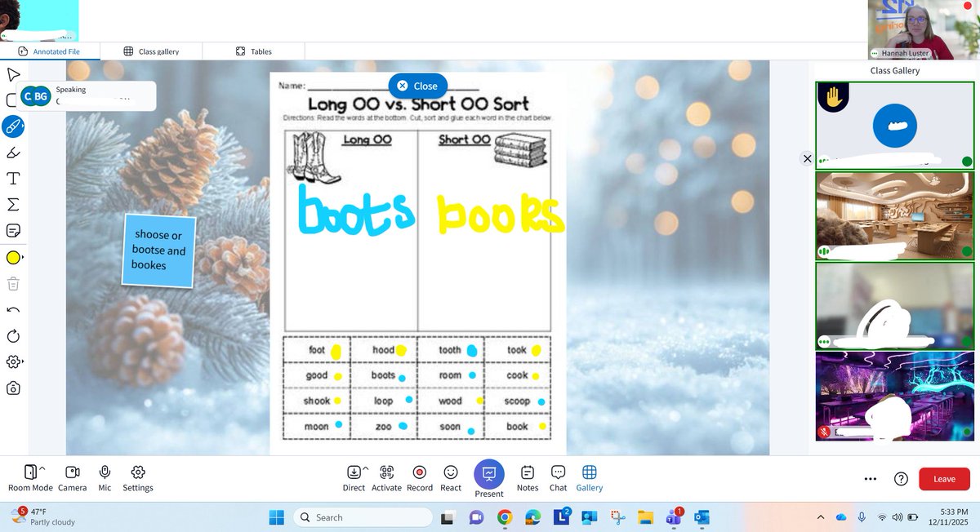980x532 pixels.
Task: Open Microsoft Edge from taskbar
Action: click(532, 517)
